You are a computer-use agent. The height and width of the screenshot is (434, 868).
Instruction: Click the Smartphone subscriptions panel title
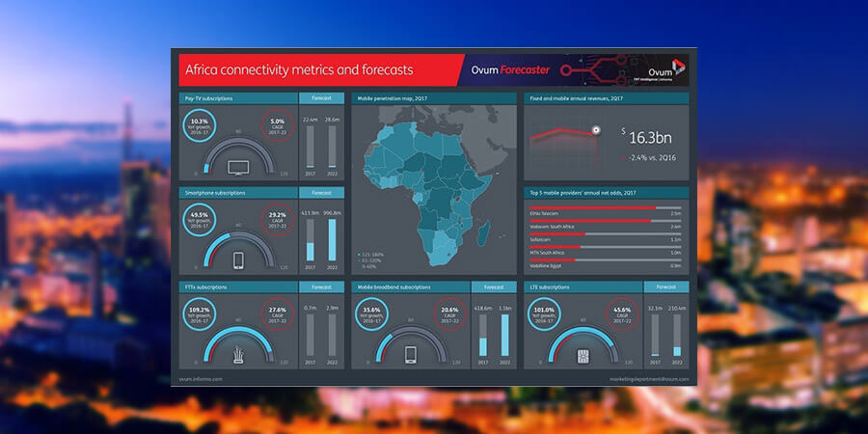coord(213,193)
